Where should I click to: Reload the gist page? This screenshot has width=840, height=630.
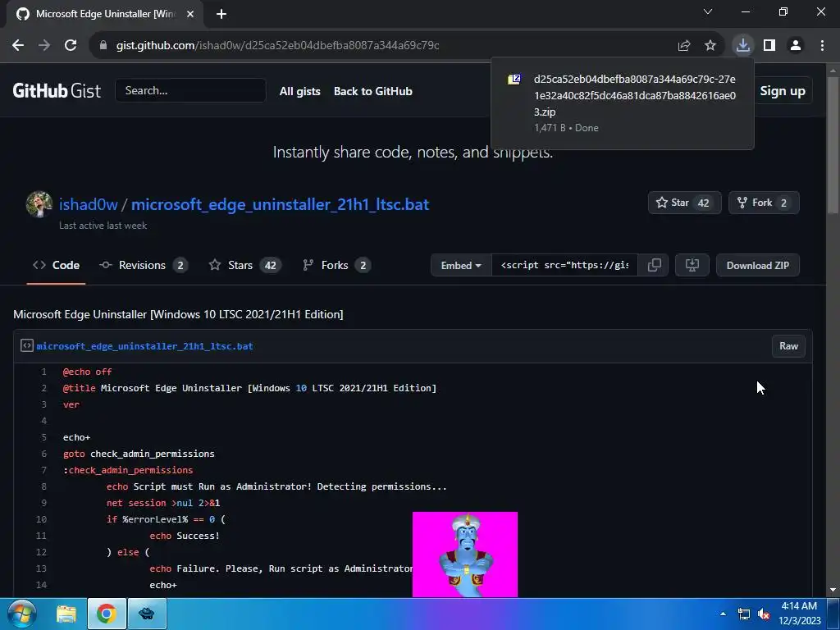pos(71,46)
